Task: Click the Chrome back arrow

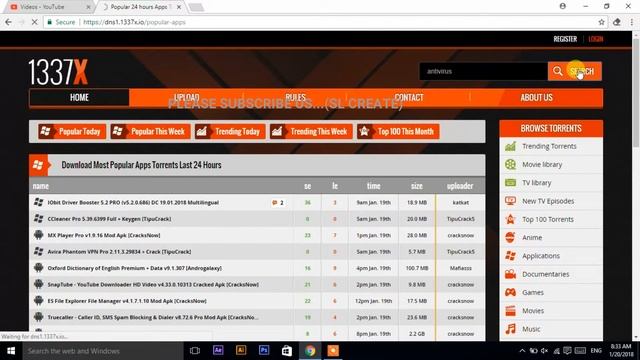Action: pyautogui.click(x=9, y=22)
